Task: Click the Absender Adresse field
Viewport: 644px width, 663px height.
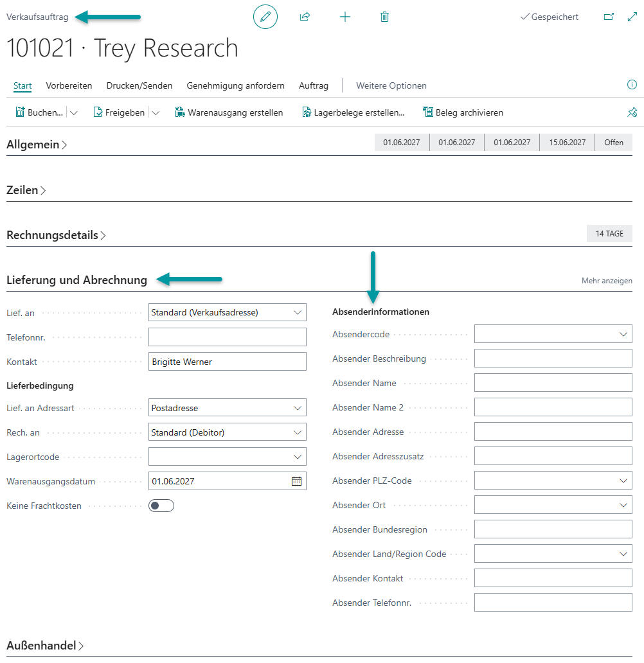Action: 553,432
